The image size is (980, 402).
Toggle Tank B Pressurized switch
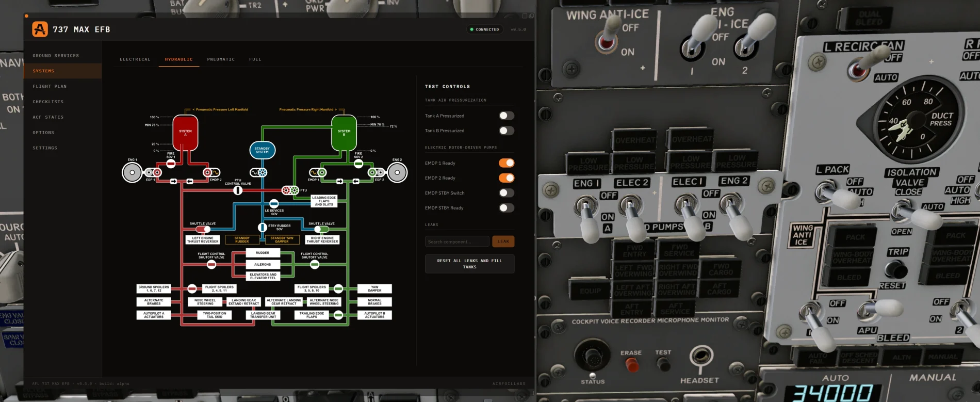[507, 131]
